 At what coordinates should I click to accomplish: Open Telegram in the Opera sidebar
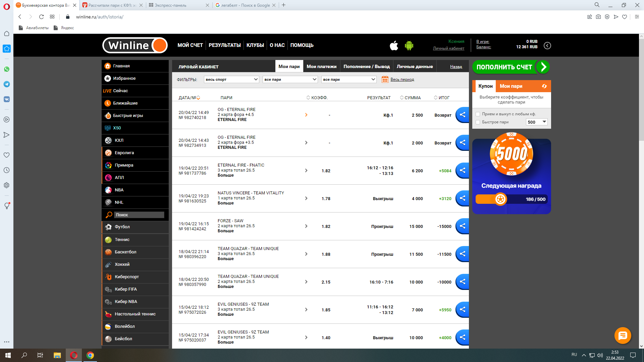[x=7, y=84]
